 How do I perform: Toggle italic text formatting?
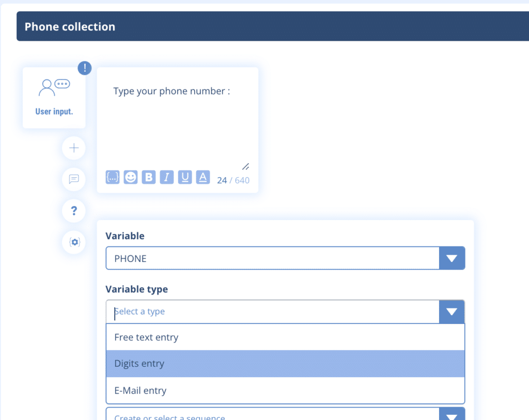tap(167, 177)
